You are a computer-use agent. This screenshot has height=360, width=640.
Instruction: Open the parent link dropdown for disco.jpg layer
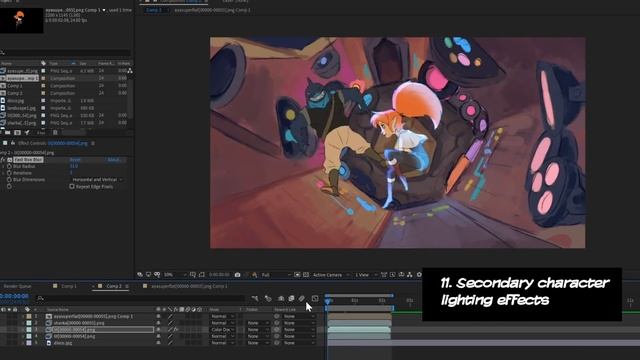pos(299,343)
